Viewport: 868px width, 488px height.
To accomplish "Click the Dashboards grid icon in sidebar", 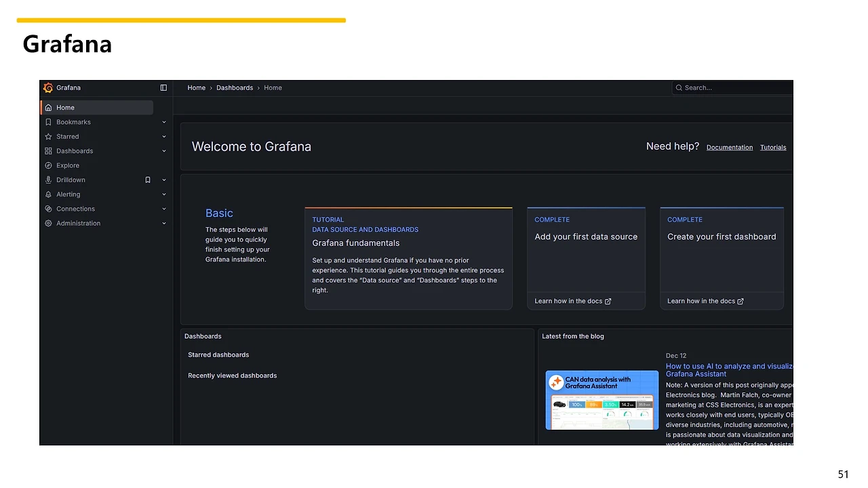I will click(x=48, y=151).
